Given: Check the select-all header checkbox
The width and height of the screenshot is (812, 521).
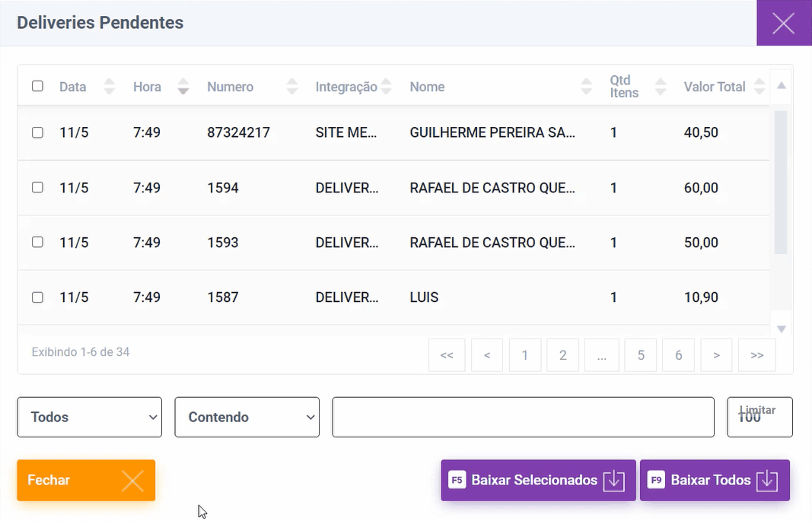Looking at the screenshot, I should tap(37, 86).
